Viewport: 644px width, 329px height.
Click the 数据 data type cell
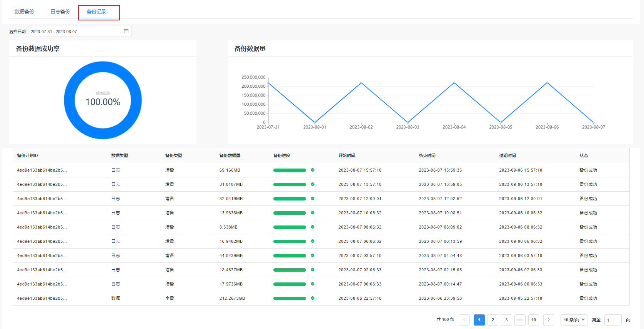115,298
